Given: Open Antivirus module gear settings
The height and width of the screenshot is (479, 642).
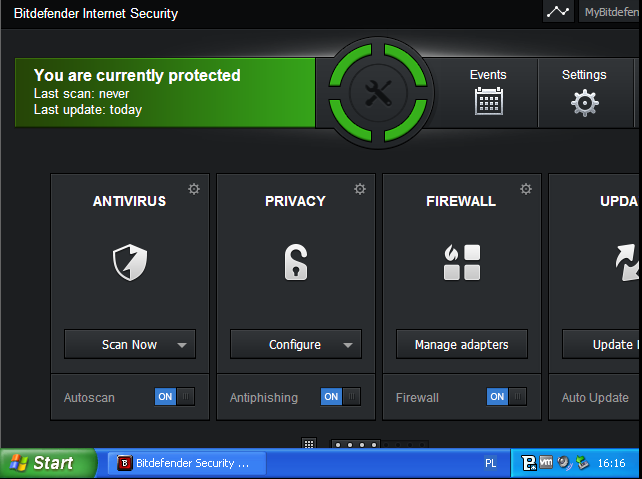Looking at the screenshot, I should click(x=194, y=189).
